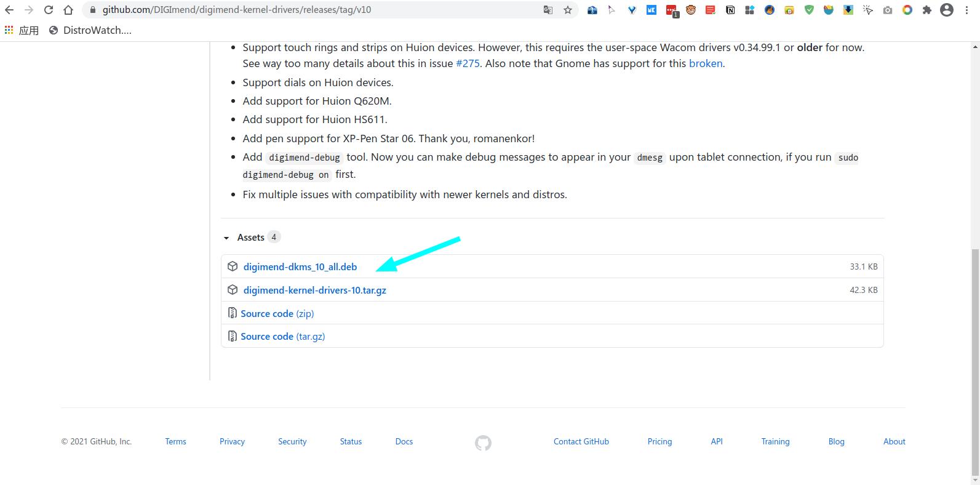Download digimend-dkms_10_all.deb

pos(300,267)
